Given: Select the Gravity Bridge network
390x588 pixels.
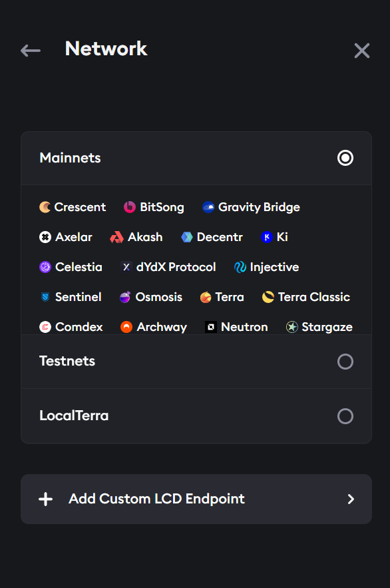Looking at the screenshot, I should point(252,207).
